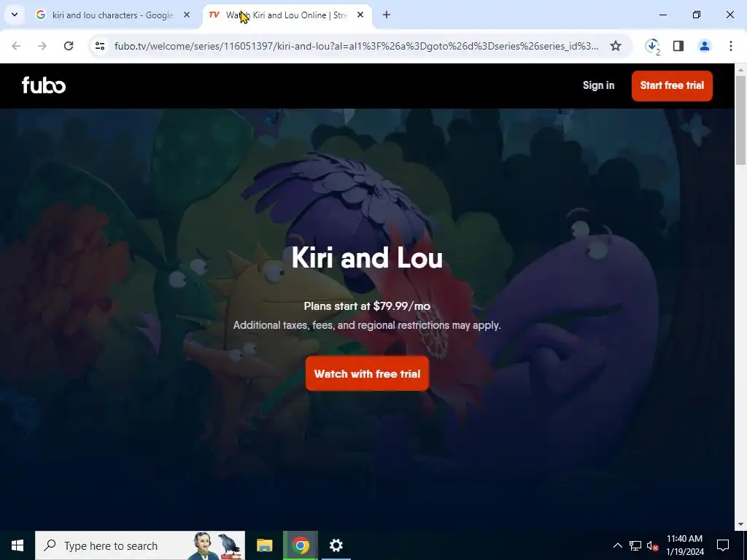
Task: Open the tab search dropdown arrow
Action: (15, 15)
